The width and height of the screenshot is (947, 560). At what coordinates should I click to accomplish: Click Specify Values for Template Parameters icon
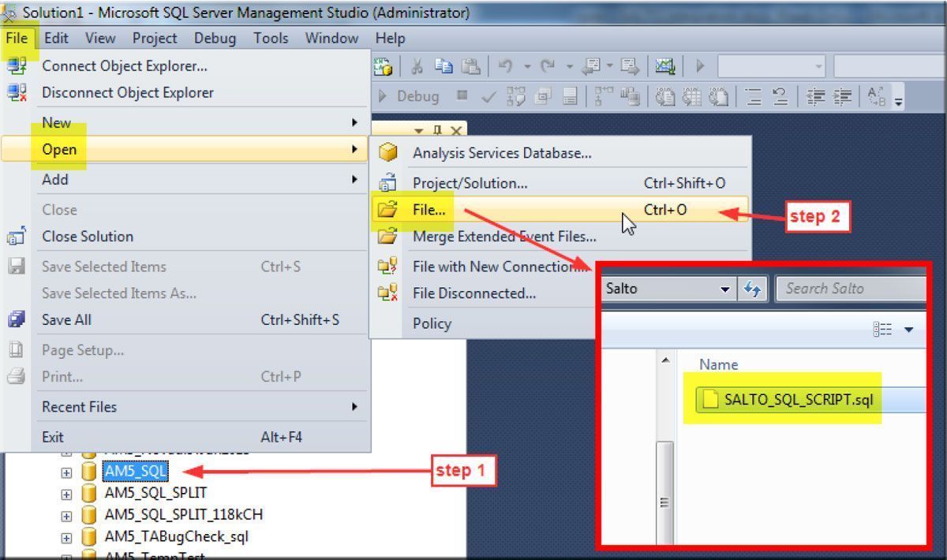click(877, 96)
